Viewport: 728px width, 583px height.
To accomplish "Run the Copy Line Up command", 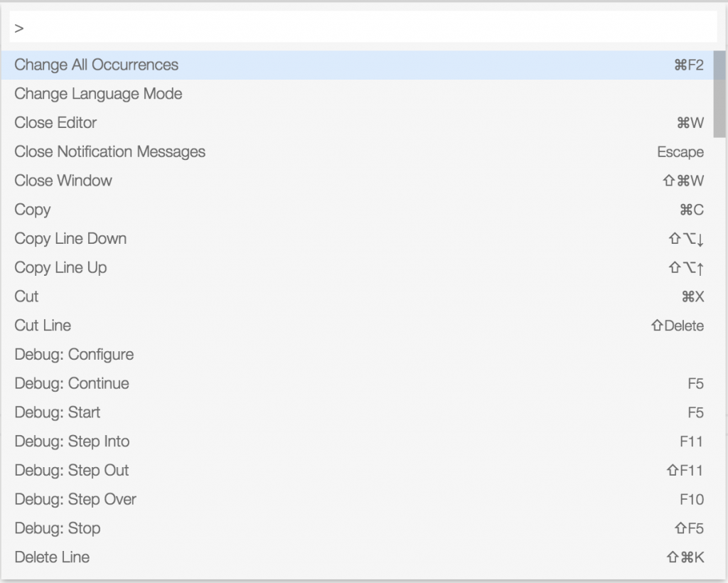I will 60,268.
